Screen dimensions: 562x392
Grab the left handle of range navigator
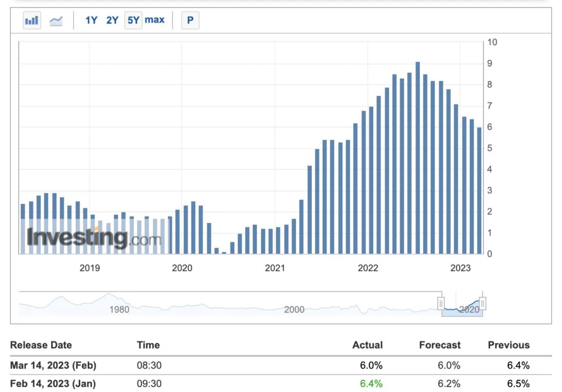click(441, 304)
